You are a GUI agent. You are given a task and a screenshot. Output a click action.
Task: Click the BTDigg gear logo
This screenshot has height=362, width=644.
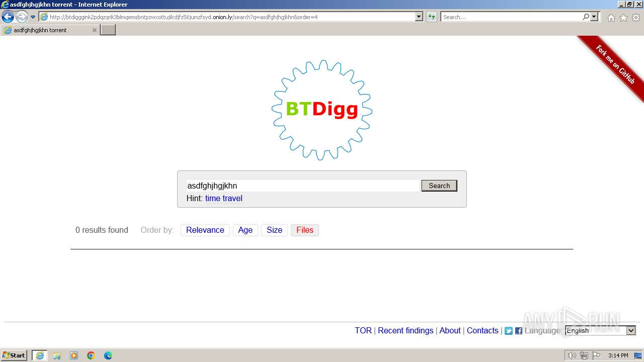point(322,110)
